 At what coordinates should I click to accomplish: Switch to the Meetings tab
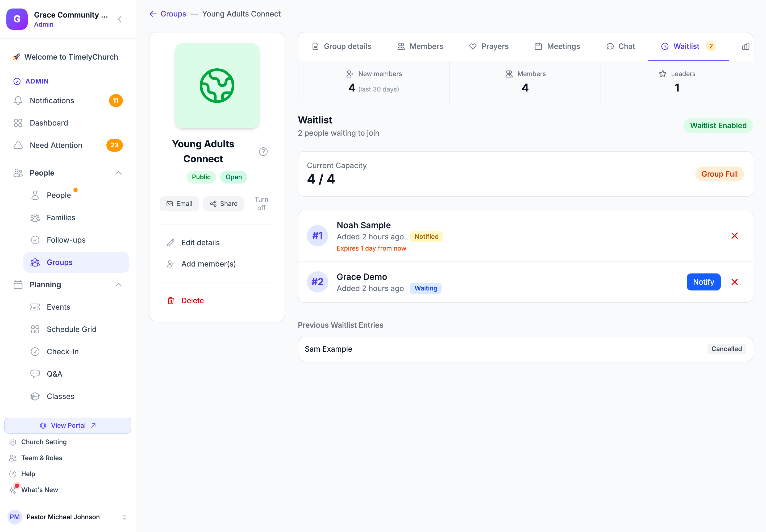pos(557,46)
